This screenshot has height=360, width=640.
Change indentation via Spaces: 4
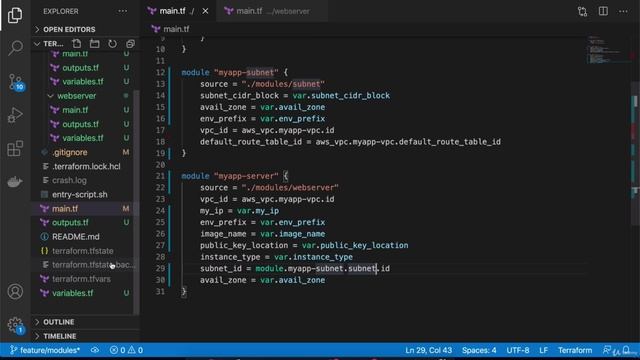tap(479, 350)
